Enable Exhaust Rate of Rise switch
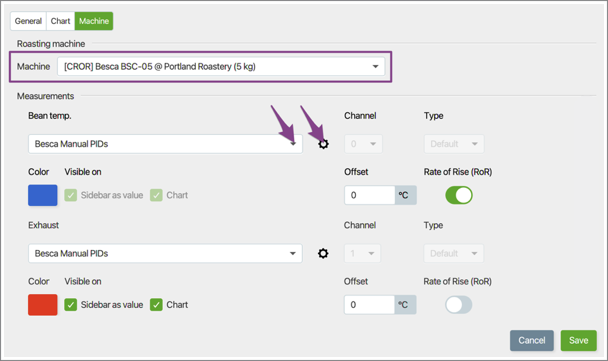Viewport: 608px width, 361px height. [x=459, y=305]
